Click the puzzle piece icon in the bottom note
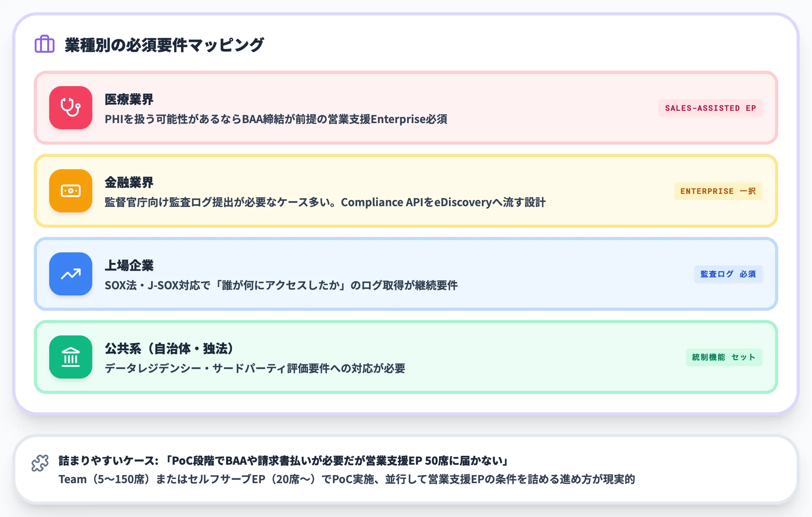 40,463
